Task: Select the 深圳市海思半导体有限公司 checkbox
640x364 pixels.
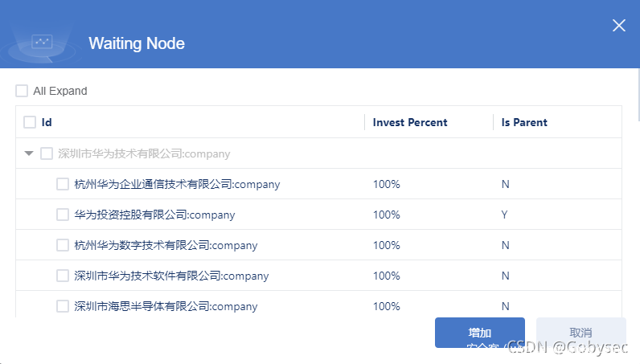Action: coord(63,306)
